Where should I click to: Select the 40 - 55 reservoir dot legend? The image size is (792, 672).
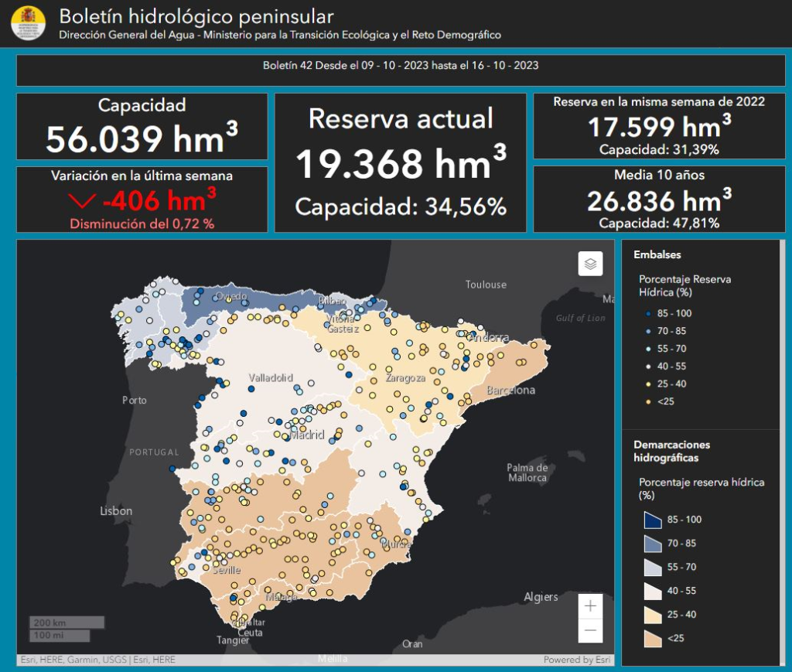[x=648, y=367]
